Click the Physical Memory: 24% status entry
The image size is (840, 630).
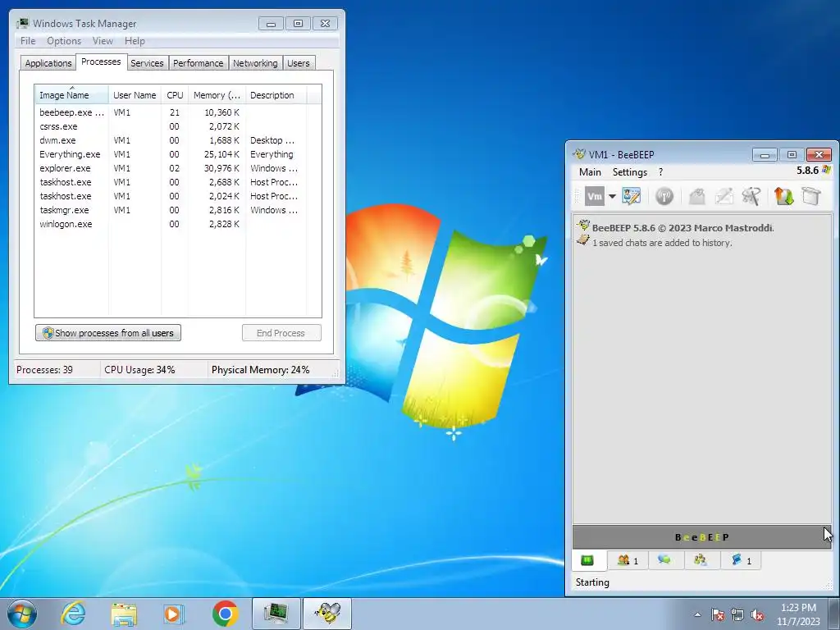260,370
